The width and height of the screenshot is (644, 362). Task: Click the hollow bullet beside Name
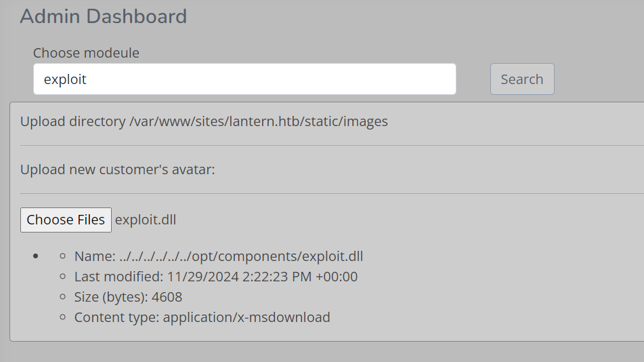pos(62,256)
